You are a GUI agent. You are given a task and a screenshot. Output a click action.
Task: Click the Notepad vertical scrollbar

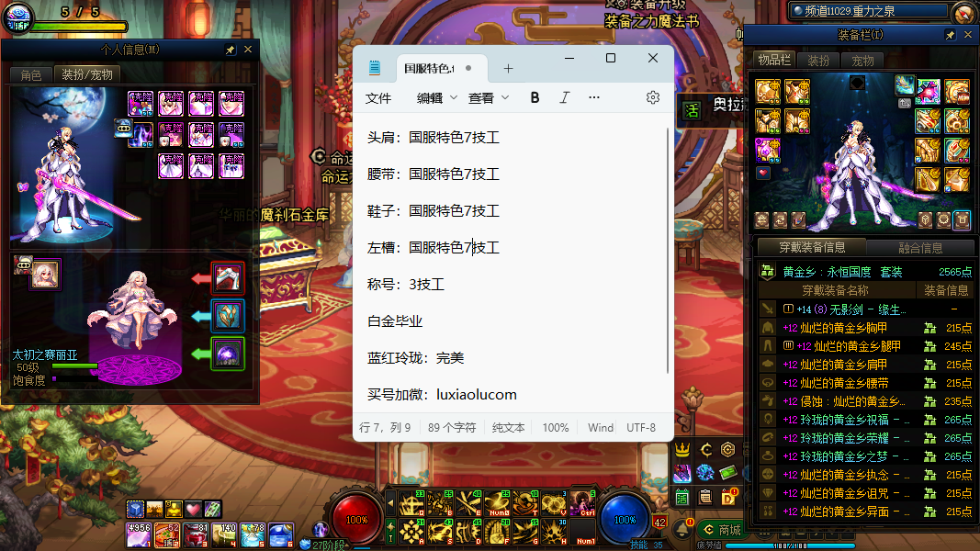pyautogui.click(x=668, y=248)
